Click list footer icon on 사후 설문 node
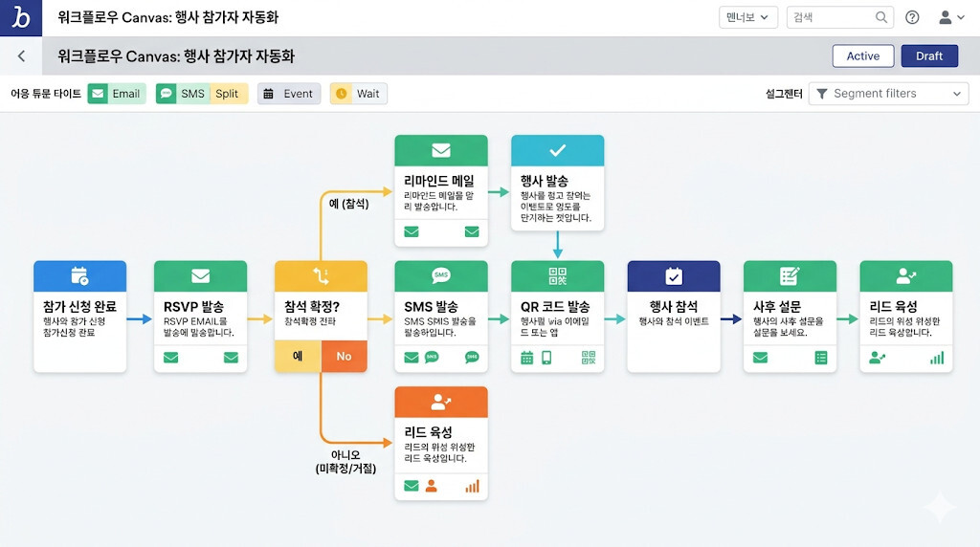The image size is (980, 547). pyautogui.click(x=821, y=358)
